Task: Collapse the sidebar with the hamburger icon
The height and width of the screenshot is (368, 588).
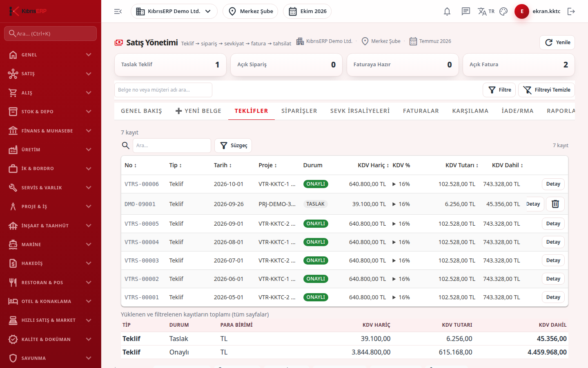Action: click(x=118, y=11)
